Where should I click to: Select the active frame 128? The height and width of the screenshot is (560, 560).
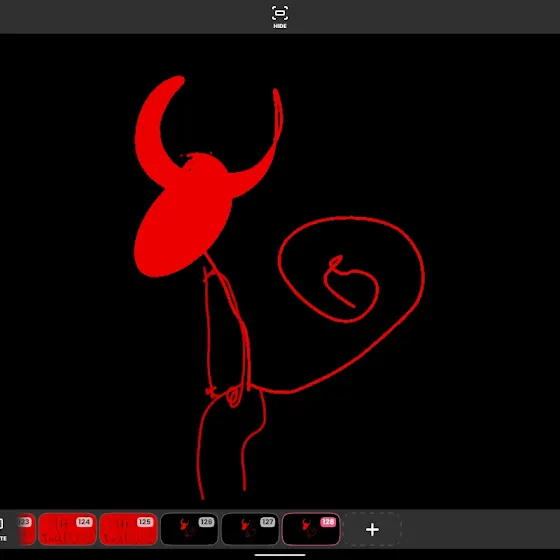(311, 529)
